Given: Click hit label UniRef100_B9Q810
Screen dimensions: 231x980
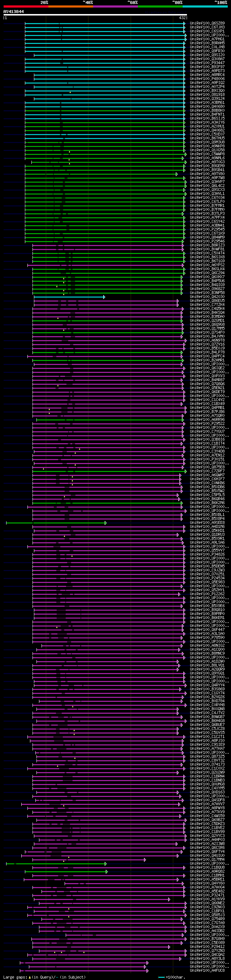Looking at the screenshot, I should tap(208, 610).
